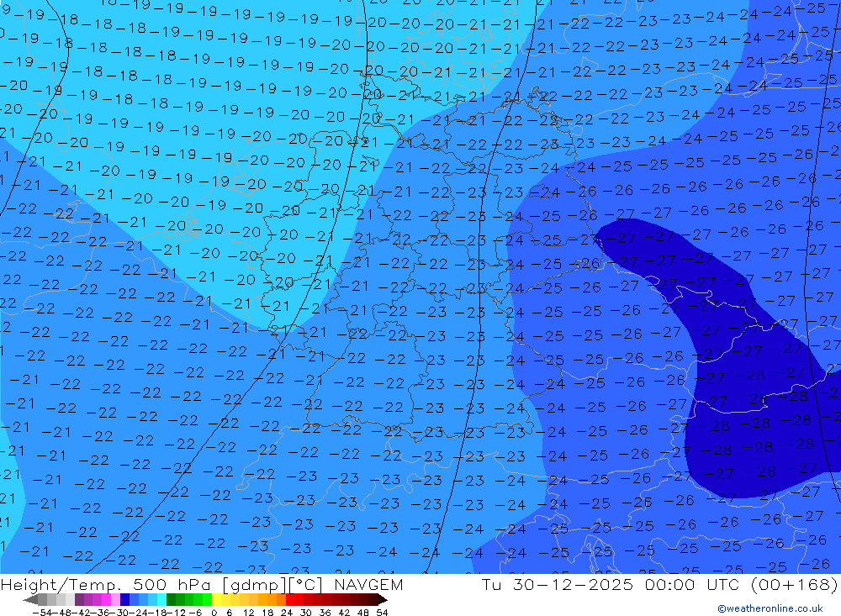Click the weatheronline.co.uk copyright link
This screenshot has width=841, height=616.
point(770,608)
